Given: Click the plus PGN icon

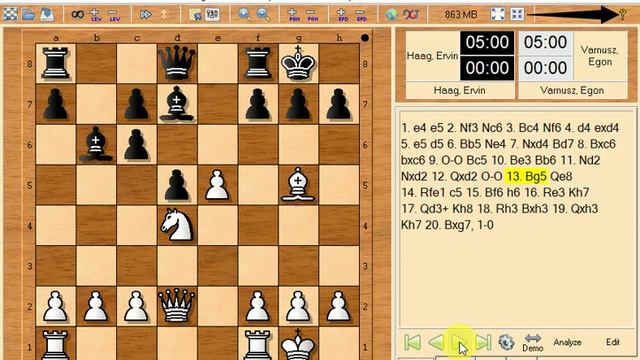Looking at the screenshot, I should [x=293, y=15].
